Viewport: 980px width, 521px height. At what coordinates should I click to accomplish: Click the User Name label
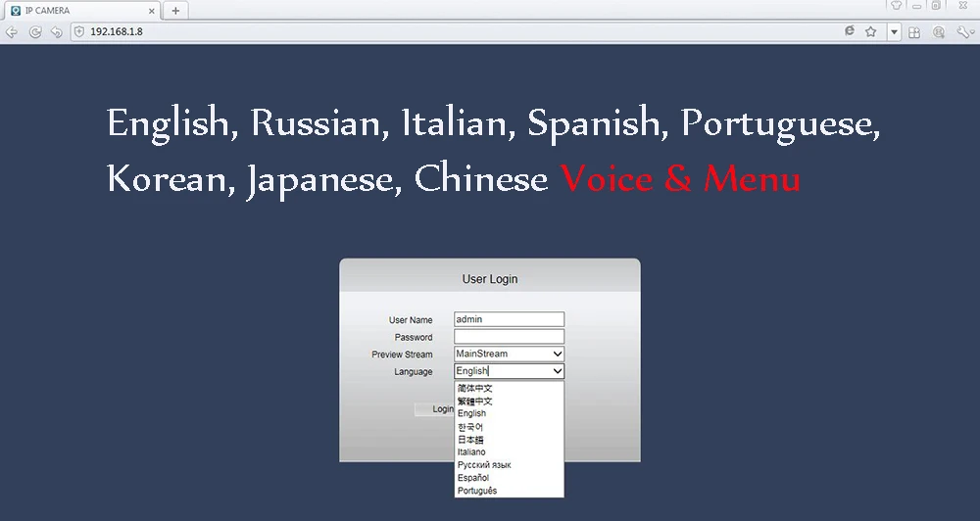(x=411, y=320)
